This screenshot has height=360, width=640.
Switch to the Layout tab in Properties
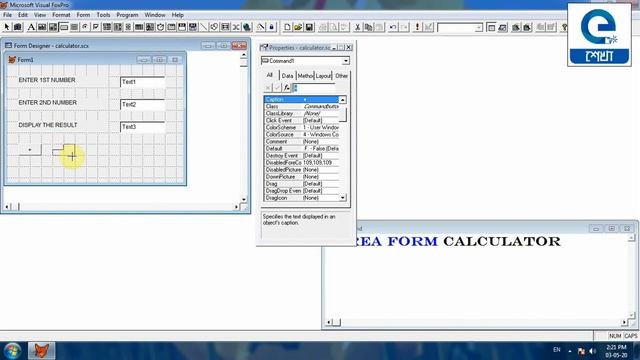click(x=323, y=76)
